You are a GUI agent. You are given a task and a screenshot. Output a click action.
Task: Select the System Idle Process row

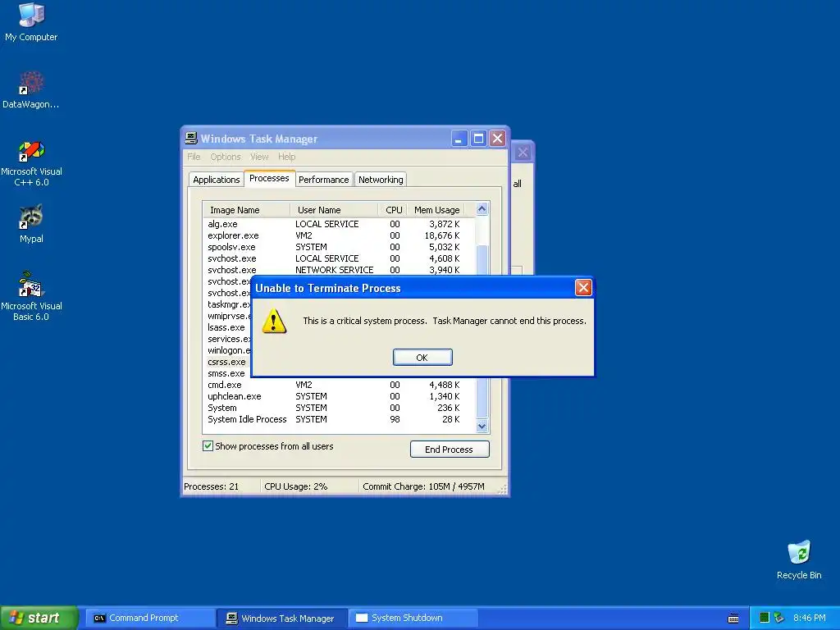[x=339, y=419]
